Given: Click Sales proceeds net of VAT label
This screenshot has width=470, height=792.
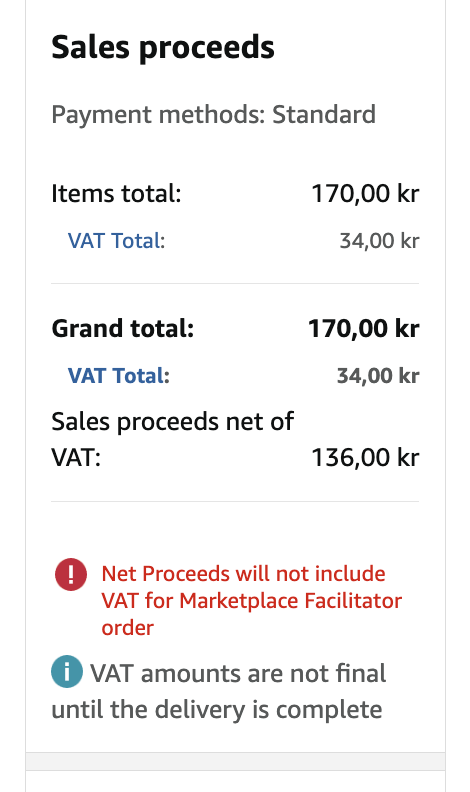Looking at the screenshot, I should (x=173, y=439).
